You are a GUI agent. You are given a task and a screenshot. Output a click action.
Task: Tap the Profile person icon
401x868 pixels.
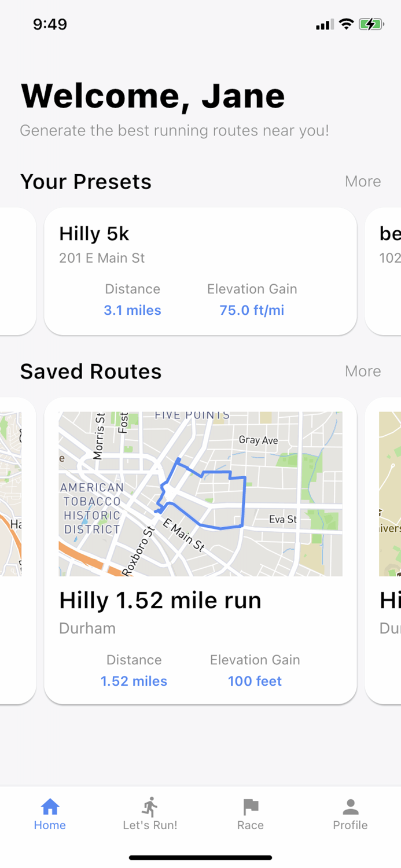(x=350, y=806)
